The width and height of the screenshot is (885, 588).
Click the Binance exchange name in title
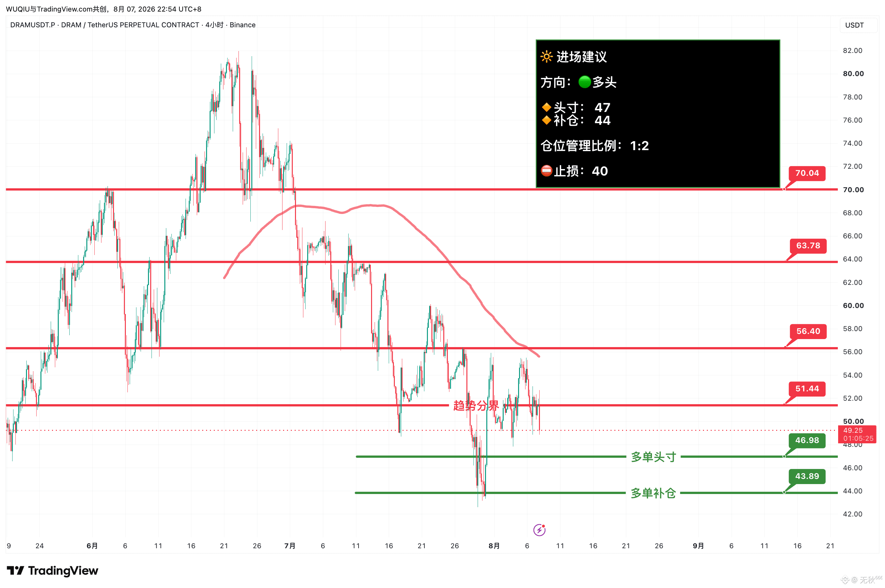coord(242,25)
